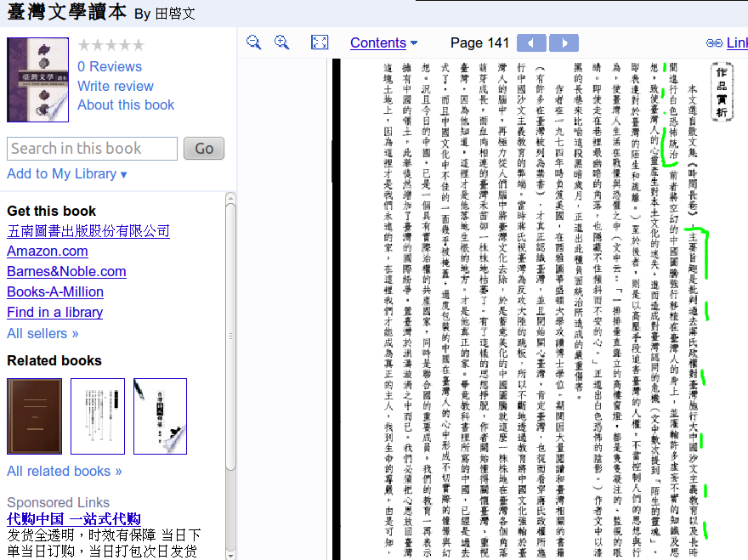This screenshot has width=748, height=560.
Task: Go to next page arrow
Action: click(564, 43)
